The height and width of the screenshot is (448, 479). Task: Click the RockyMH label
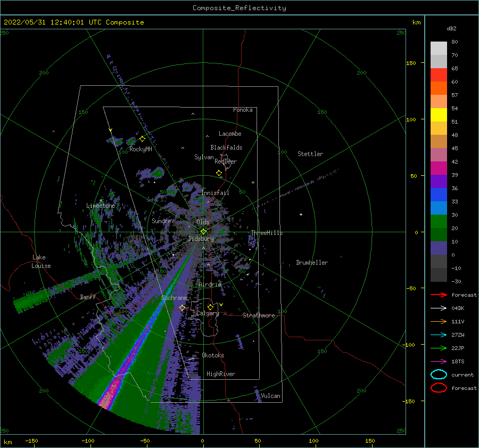pyautogui.click(x=141, y=149)
